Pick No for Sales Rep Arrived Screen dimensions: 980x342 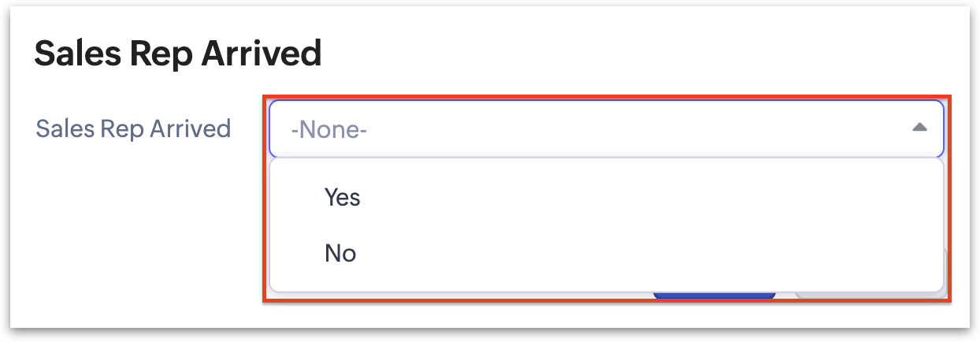tap(340, 253)
